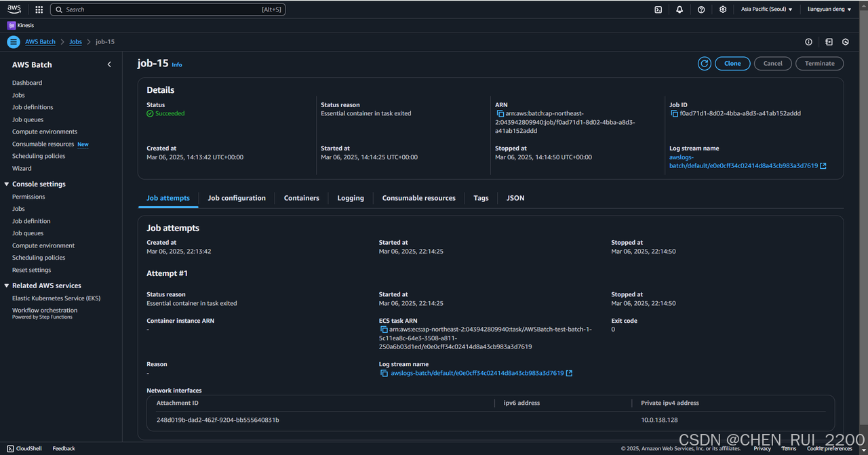
Task: Select the Succeeded status text
Action: 170,114
